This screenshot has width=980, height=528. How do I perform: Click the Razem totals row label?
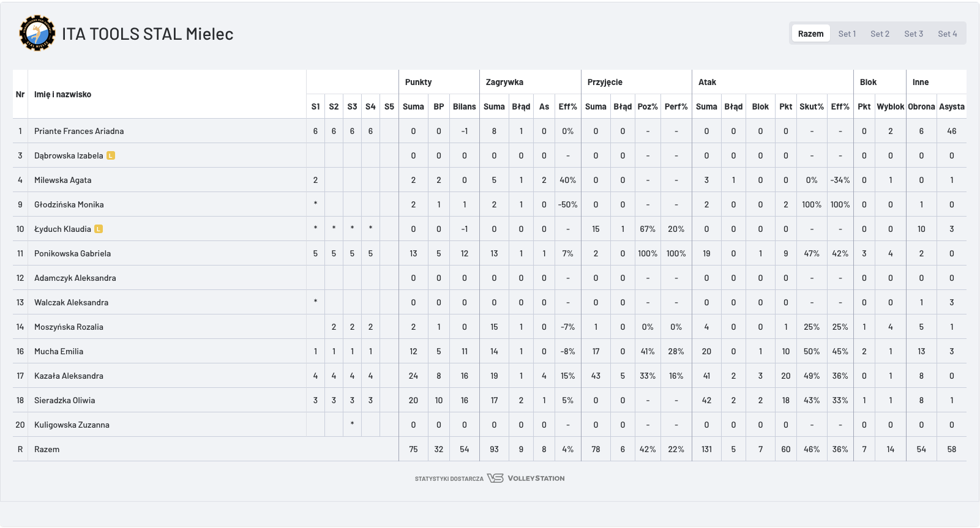click(x=47, y=449)
